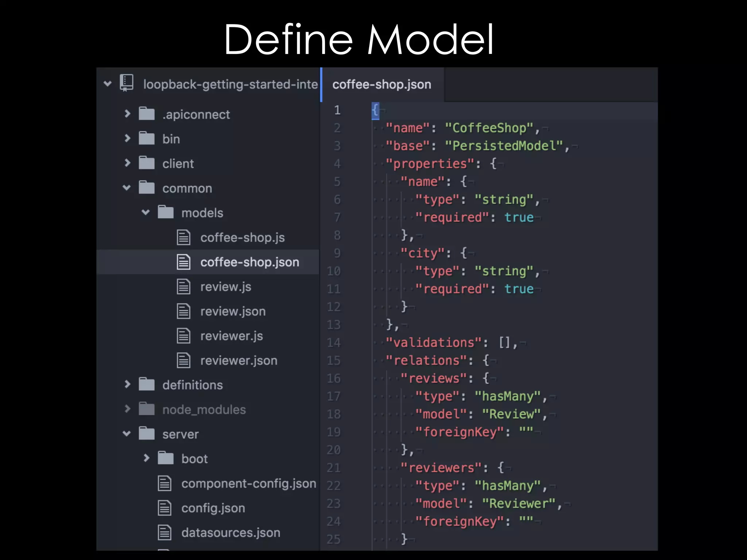Select the coffee-shop.json tree entry
Image resolution: width=747 pixels, height=560 pixels.
249,262
